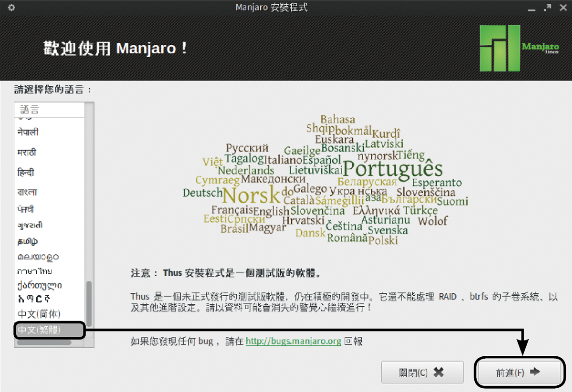Select አማርኛ in the language list
The image size is (572, 392).
[50, 299]
